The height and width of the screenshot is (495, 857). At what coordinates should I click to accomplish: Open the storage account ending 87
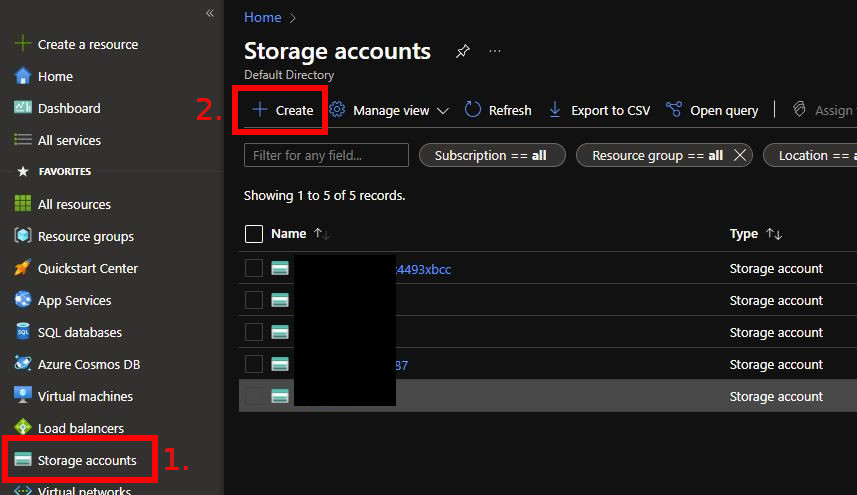(402, 366)
